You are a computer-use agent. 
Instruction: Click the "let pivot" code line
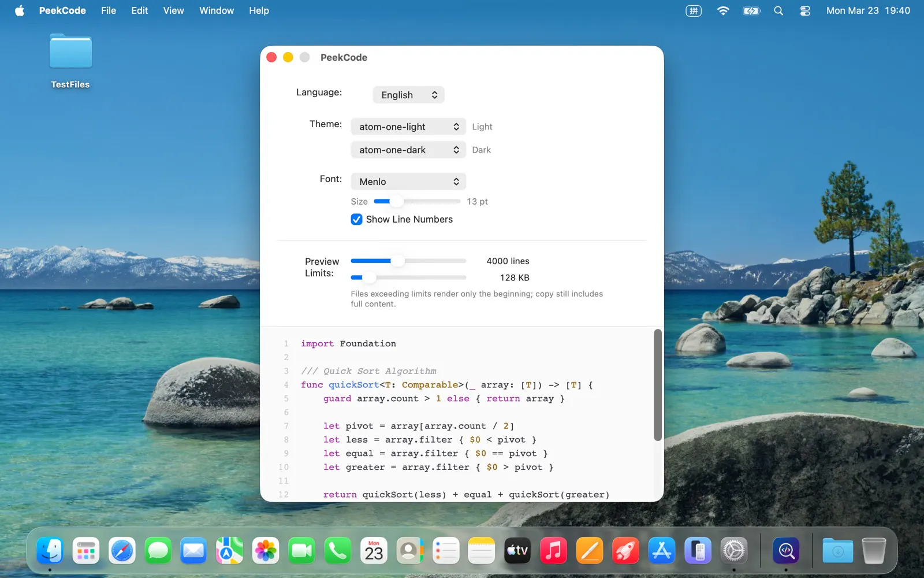point(419,426)
